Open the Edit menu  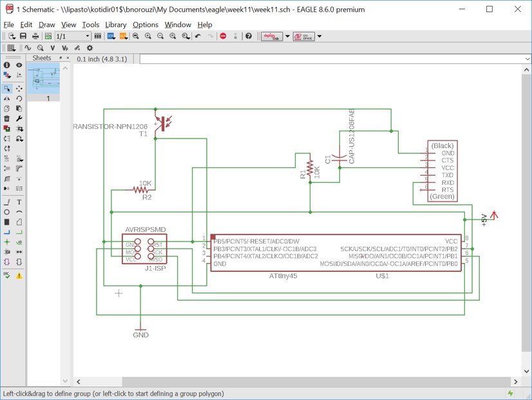(26, 24)
